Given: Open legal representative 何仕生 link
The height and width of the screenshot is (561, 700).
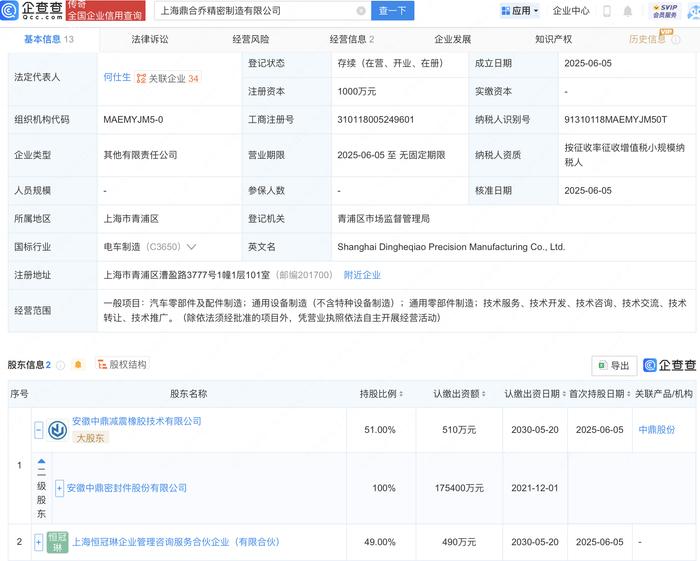Looking at the screenshot, I should pyautogui.click(x=117, y=77).
